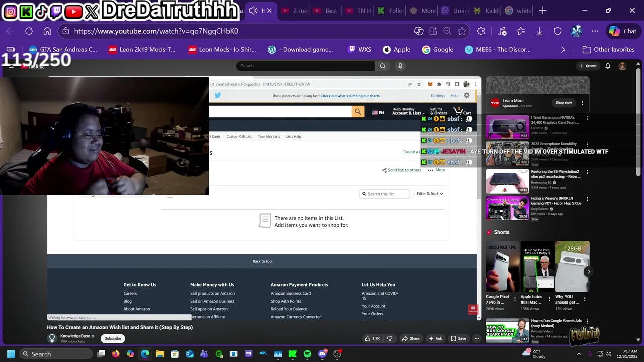Click Shop now on CVS ad

[x=563, y=103]
